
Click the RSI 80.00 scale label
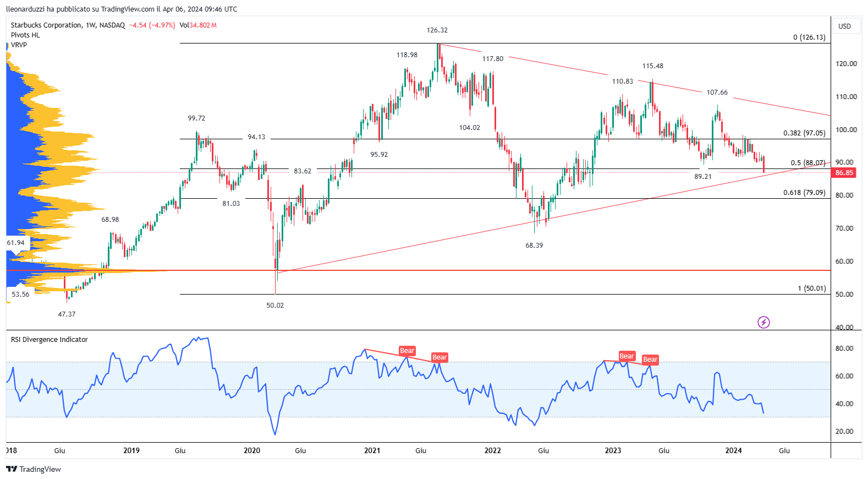pos(845,349)
